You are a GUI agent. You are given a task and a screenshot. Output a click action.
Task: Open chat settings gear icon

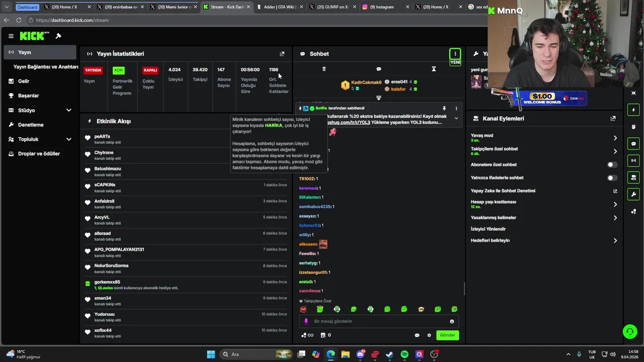click(429, 335)
